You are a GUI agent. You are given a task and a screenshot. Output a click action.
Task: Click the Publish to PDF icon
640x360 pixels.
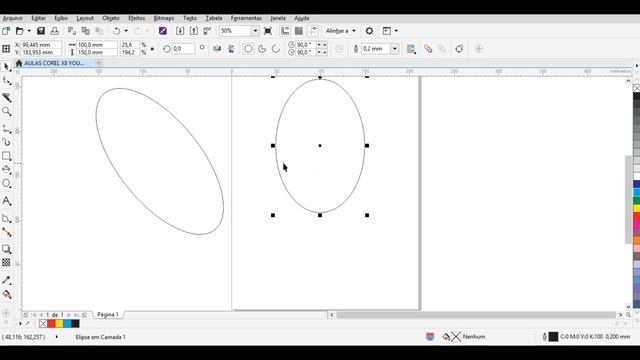click(207, 31)
